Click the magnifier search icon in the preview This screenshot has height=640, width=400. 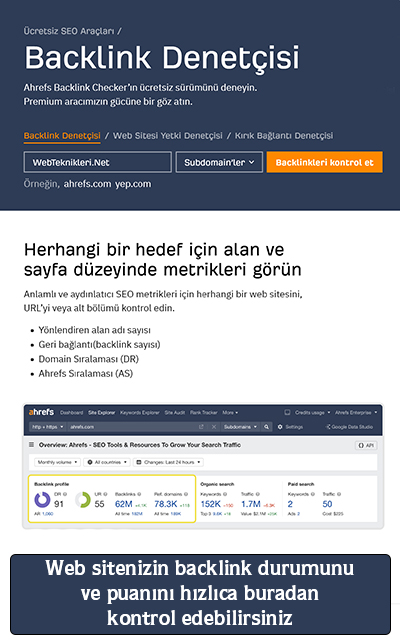pyautogui.click(x=267, y=427)
